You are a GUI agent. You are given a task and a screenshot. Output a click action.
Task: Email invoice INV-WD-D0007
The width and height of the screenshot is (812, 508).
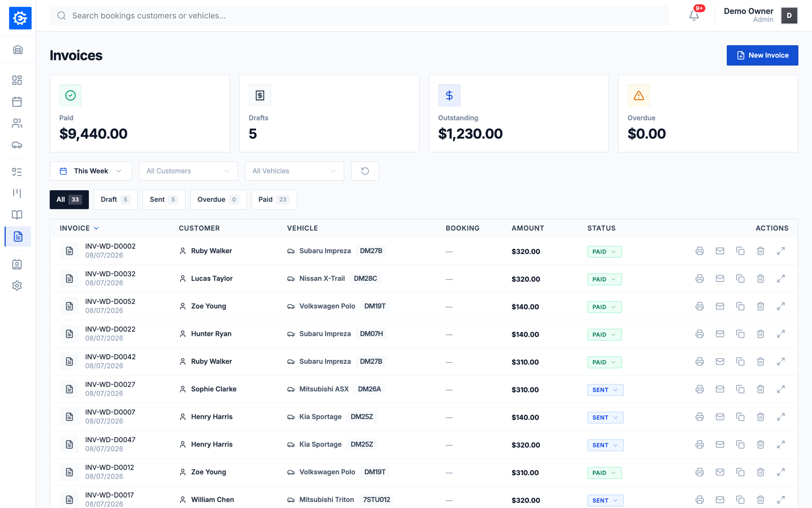point(720,417)
